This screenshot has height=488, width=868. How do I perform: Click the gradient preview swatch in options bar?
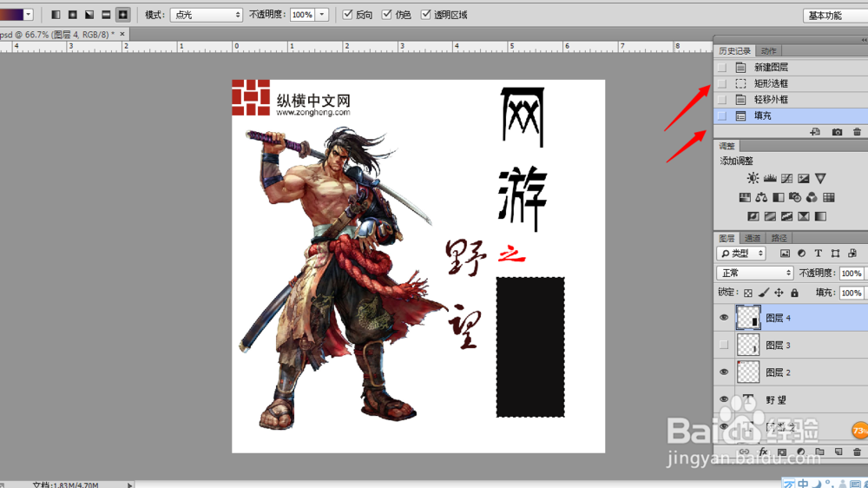[x=11, y=15]
